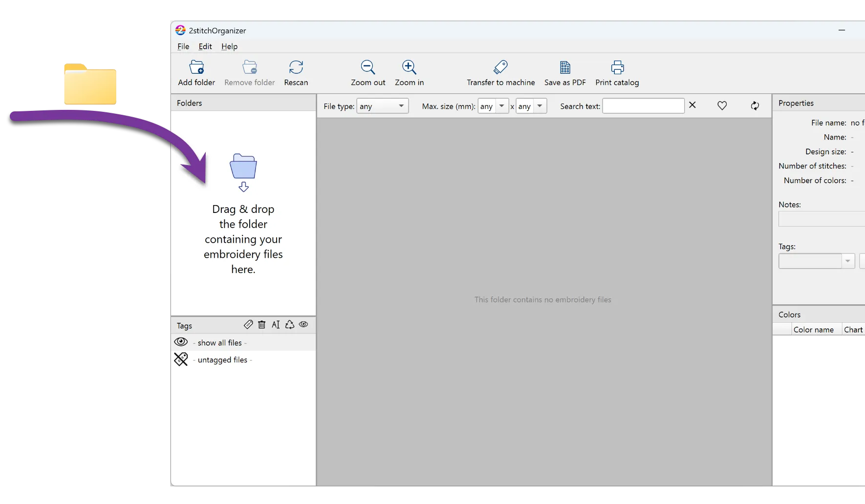Viewport: 865px width, 504px height.
Task: Open the first Max. size dropdown
Action: click(x=494, y=106)
